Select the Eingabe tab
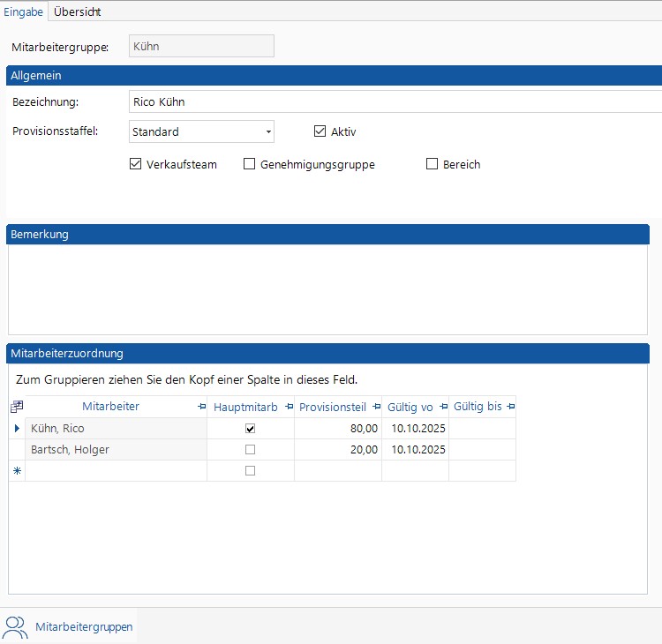 23,11
